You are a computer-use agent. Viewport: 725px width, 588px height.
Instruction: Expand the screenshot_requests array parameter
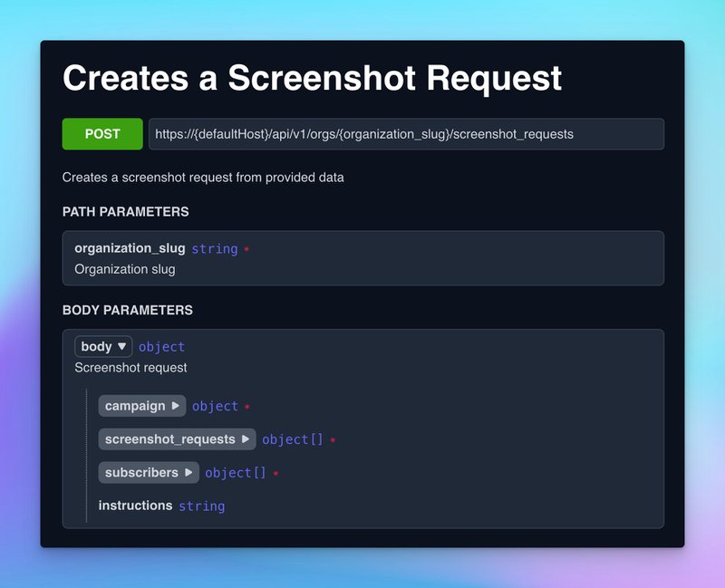tap(174, 439)
